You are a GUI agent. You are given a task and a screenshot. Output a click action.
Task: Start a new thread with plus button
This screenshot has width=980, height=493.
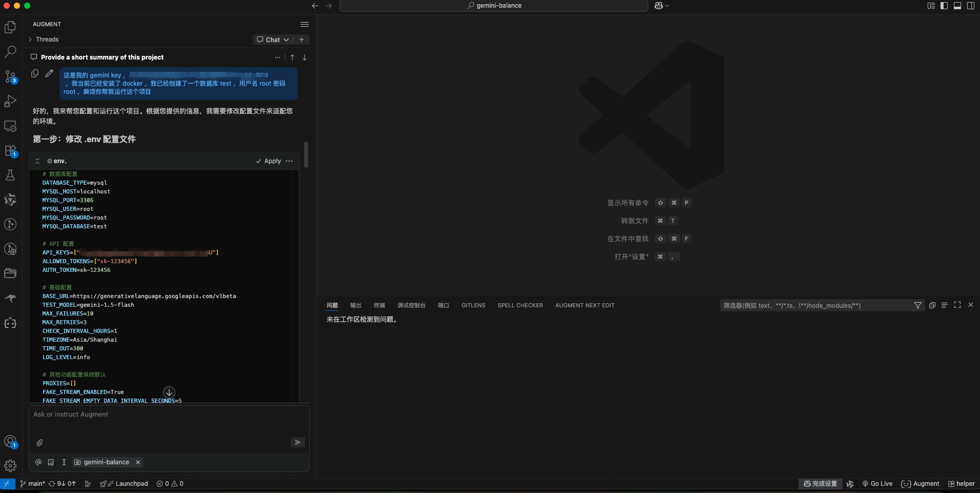302,40
